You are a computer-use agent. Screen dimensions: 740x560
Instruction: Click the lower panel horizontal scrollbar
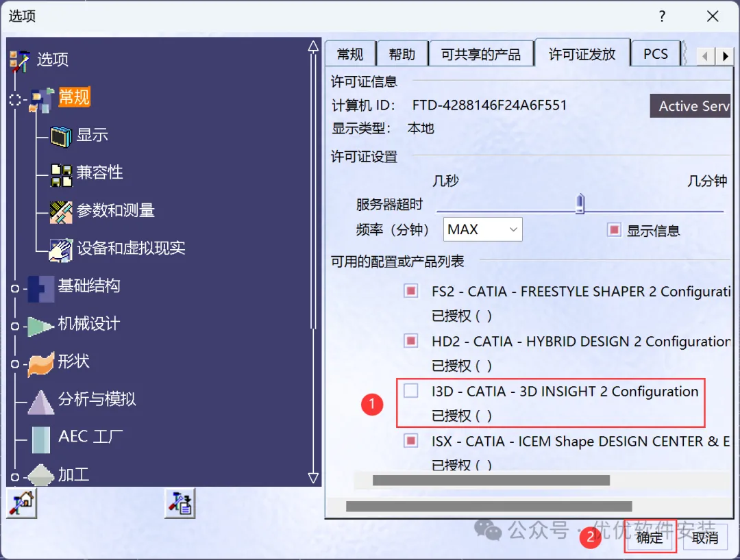point(489,507)
